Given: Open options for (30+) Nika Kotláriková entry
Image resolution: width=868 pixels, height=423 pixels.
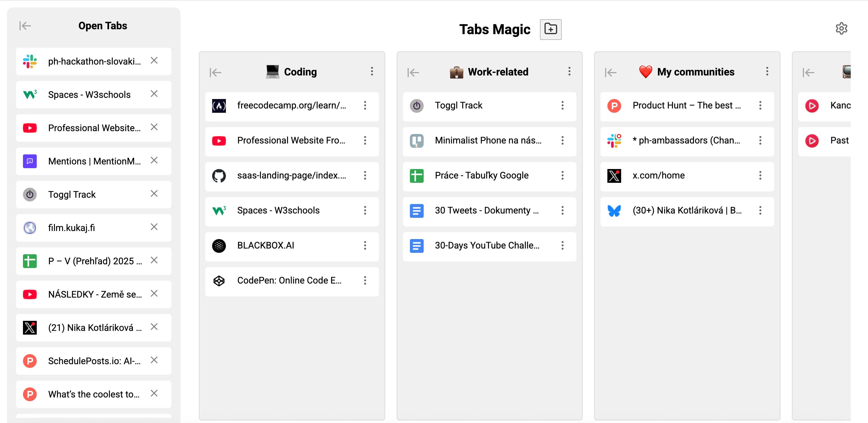Looking at the screenshot, I should coord(760,210).
